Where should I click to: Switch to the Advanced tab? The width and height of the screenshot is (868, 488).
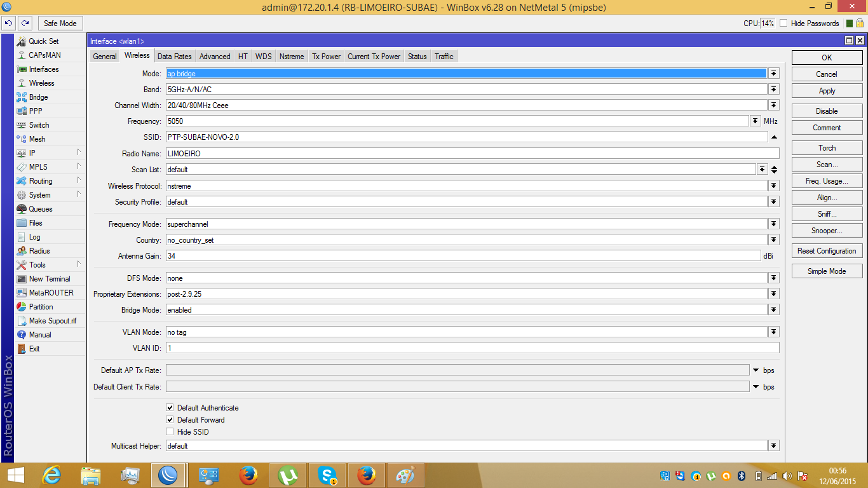coord(215,57)
